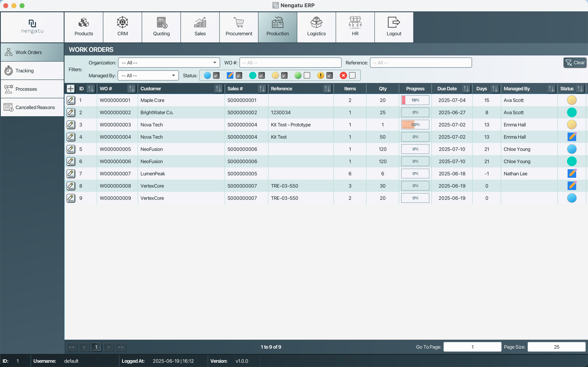
Task: Click the Logout icon
Action: pos(394,23)
